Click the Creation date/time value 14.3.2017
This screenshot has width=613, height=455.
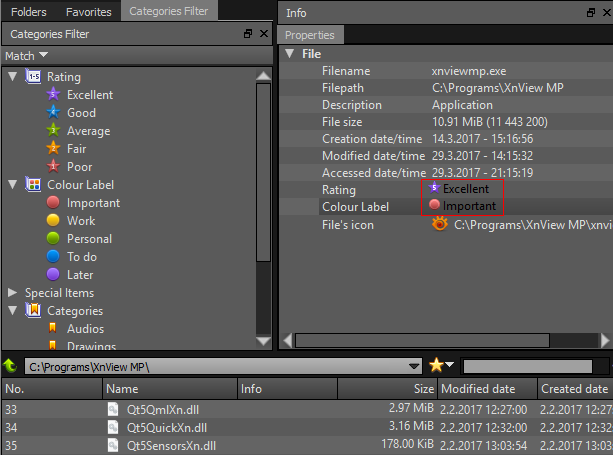[482, 139]
